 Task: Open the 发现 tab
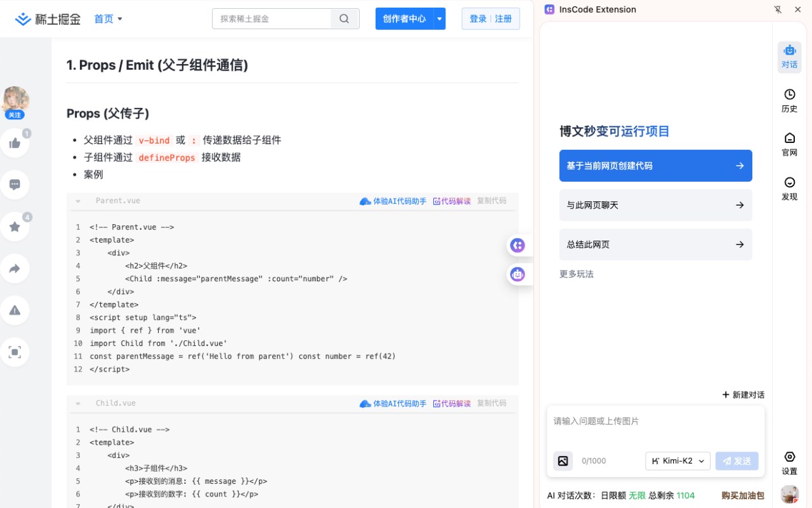tap(790, 189)
